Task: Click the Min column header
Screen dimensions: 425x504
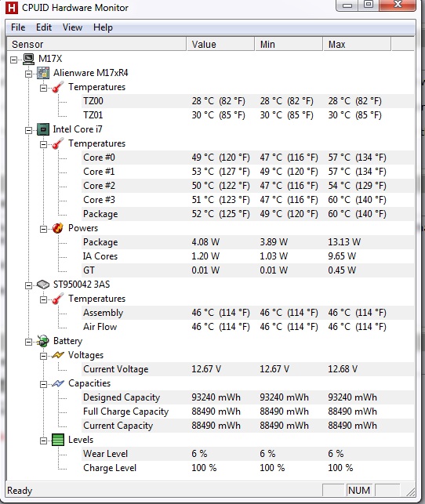Action: (x=289, y=44)
